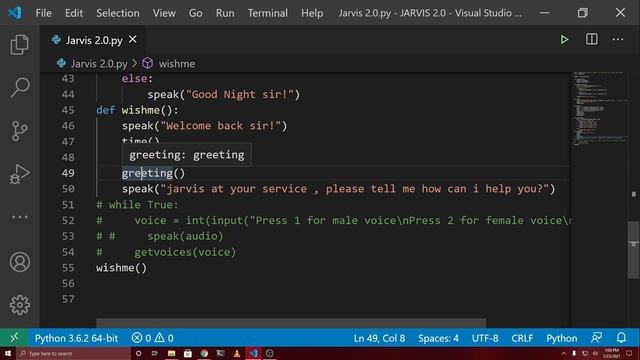Open Action Center notification icon in tray
Screen dimensions: 640x360
point(629,353)
